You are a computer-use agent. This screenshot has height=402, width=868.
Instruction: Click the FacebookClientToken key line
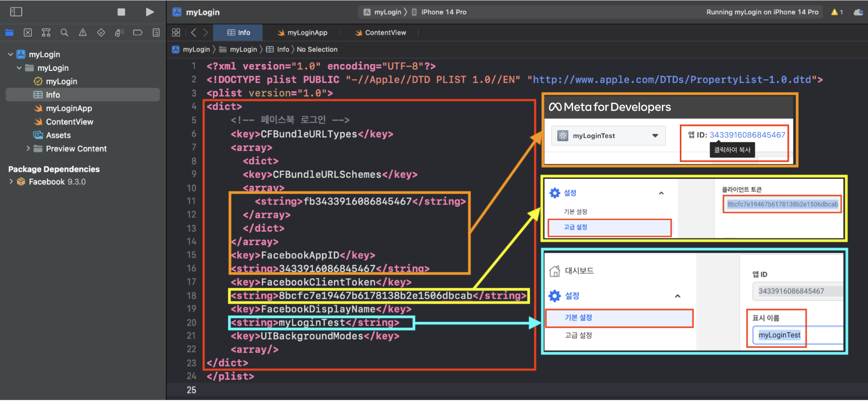point(321,282)
